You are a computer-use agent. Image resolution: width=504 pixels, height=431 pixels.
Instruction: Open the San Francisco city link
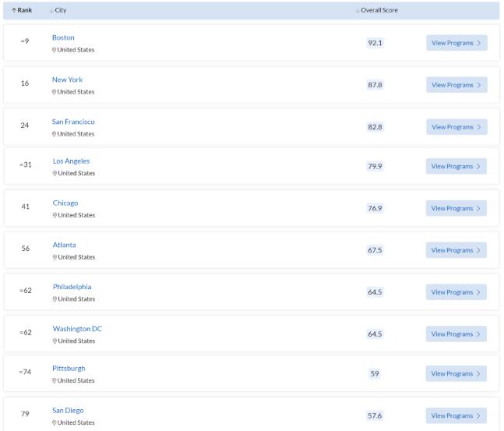(x=73, y=122)
